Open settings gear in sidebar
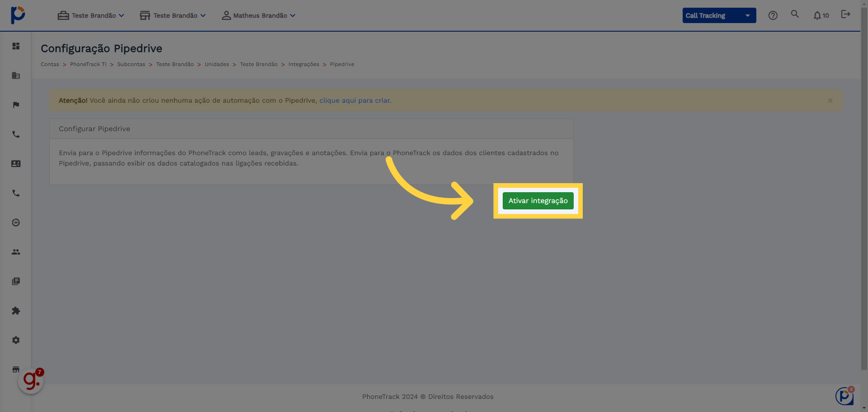Screen dimensions: 868x412 pos(16,340)
